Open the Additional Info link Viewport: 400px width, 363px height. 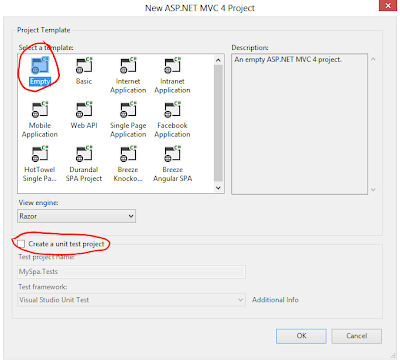point(275,300)
